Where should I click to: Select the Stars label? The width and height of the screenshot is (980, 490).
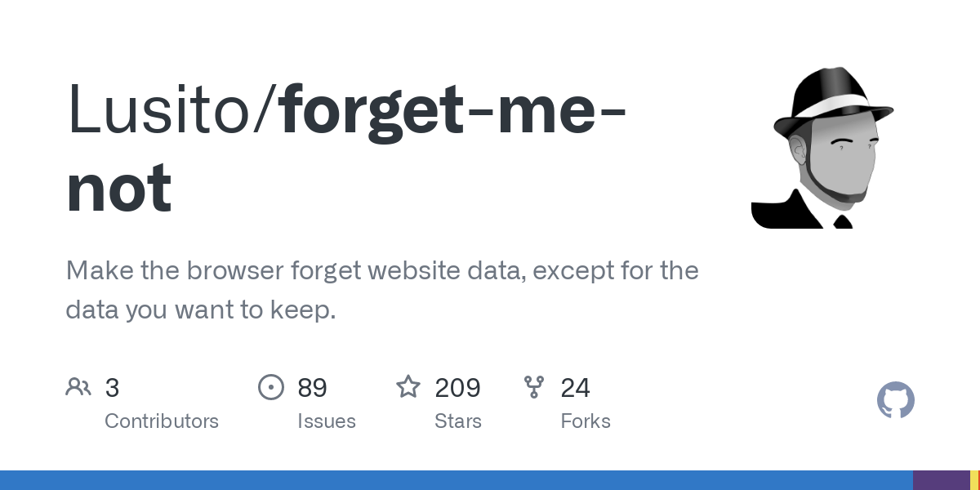pyautogui.click(x=457, y=421)
